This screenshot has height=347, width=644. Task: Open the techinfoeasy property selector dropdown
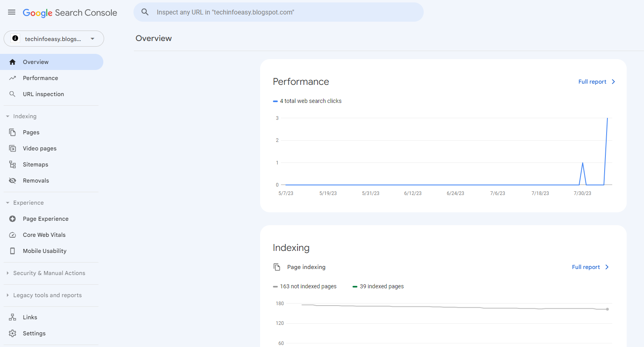tap(54, 39)
